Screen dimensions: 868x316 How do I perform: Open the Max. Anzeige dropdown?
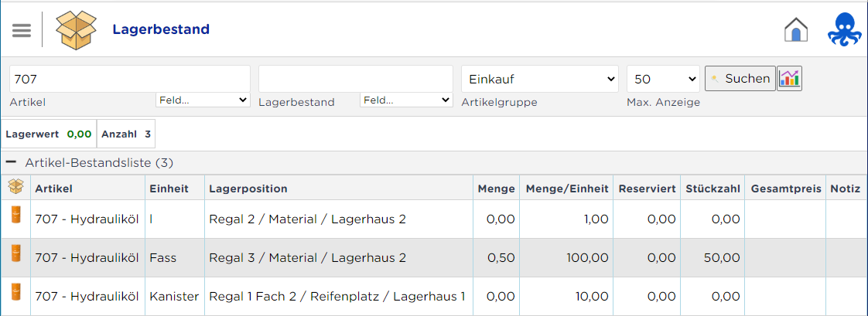tap(663, 79)
